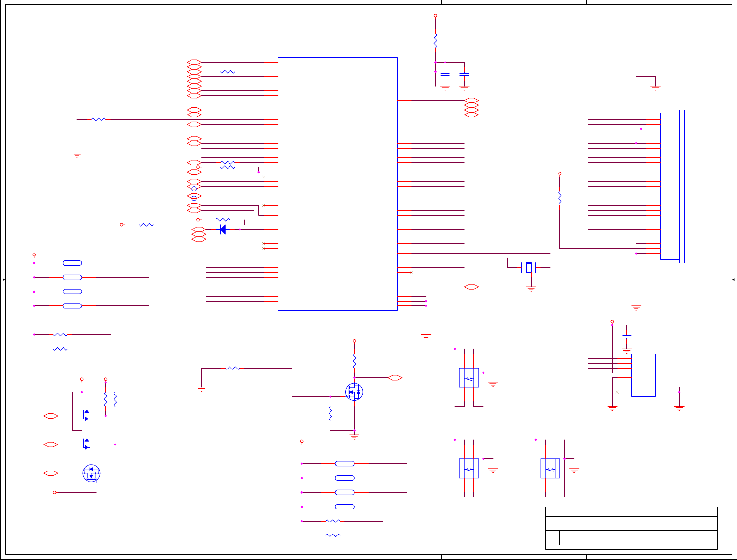Click the empty title block in the corner

click(x=631, y=528)
